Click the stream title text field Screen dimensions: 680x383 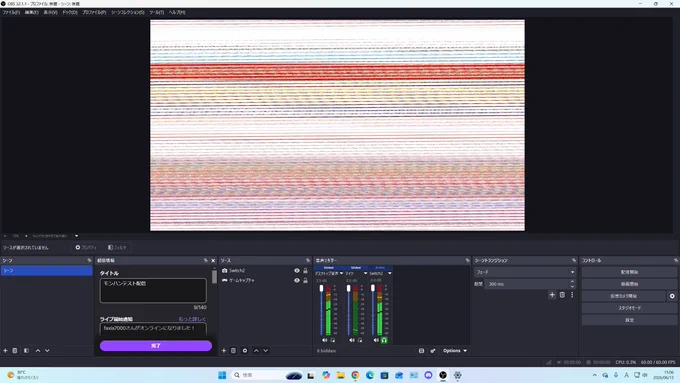pyautogui.click(x=153, y=290)
